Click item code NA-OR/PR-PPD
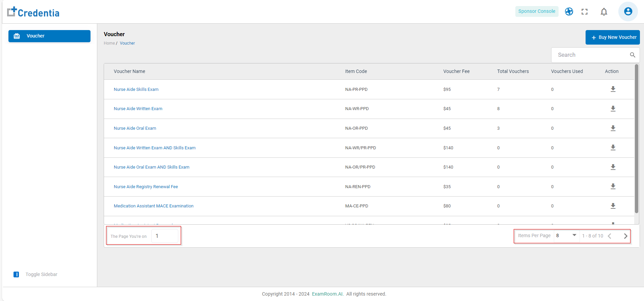The width and height of the screenshot is (644, 301). tap(360, 167)
